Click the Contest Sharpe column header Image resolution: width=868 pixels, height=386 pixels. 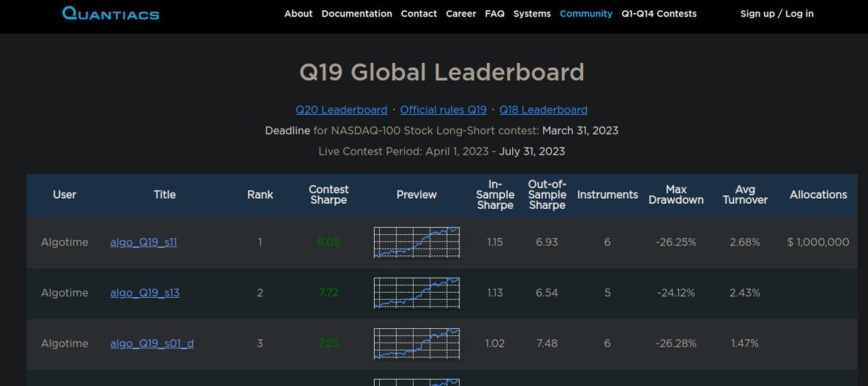pos(328,194)
